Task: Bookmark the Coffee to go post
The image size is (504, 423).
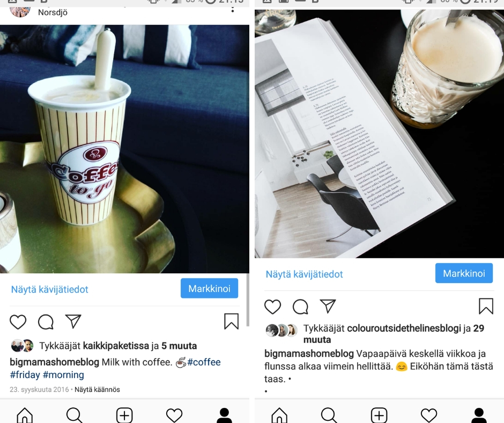Action: [232, 322]
